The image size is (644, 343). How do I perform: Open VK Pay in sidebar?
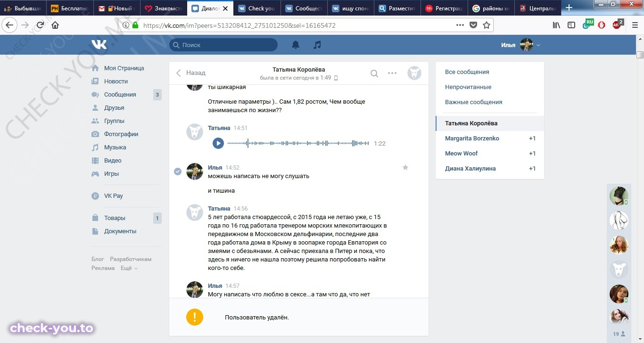point(113,196)
